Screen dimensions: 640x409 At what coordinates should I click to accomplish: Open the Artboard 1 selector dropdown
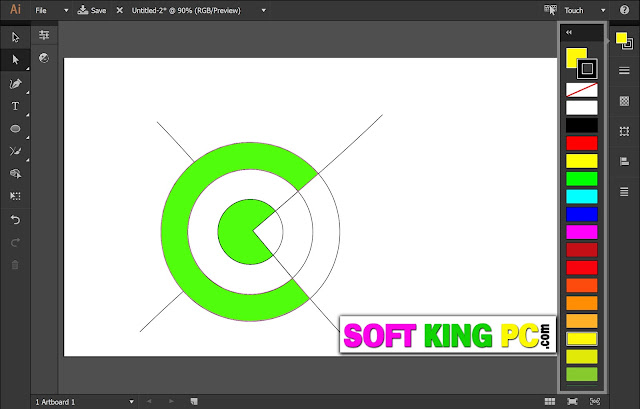84,402
